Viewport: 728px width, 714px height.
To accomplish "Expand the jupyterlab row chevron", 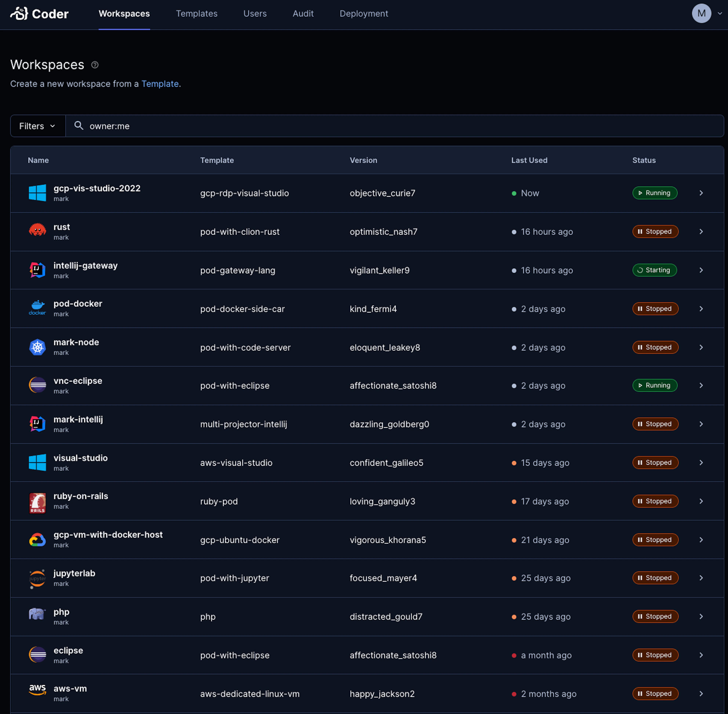I will click(701, 578).
